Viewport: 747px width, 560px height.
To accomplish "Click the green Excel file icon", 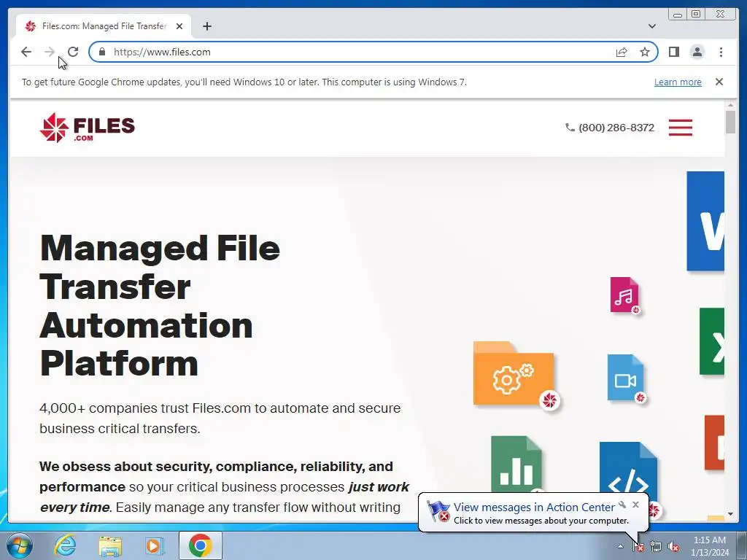I will [x=712, y=341].
